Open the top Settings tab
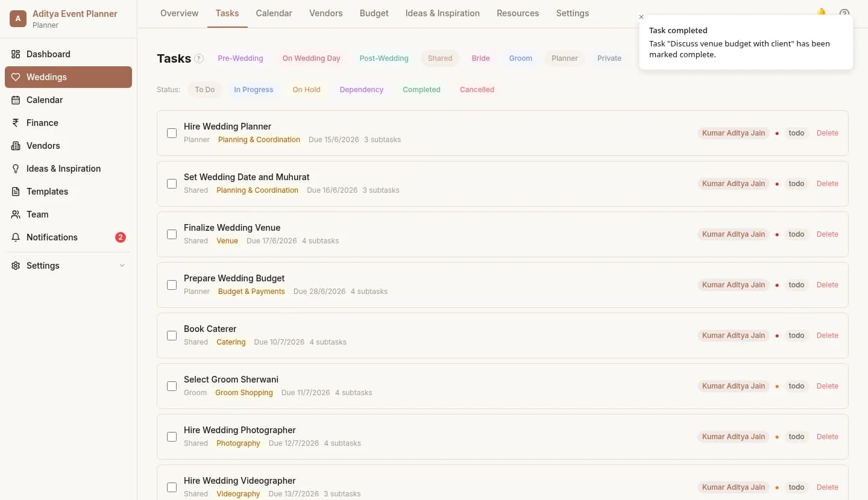Screen dimensions: 868x500 [x=573, y=13]
